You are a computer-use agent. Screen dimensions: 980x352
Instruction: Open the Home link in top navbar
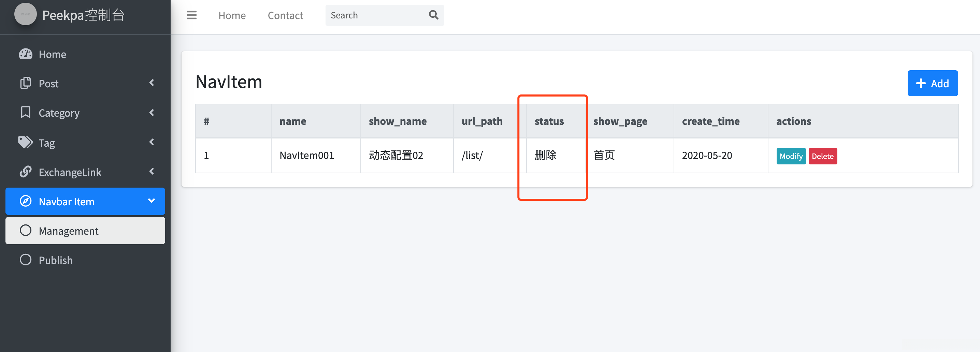232,16
